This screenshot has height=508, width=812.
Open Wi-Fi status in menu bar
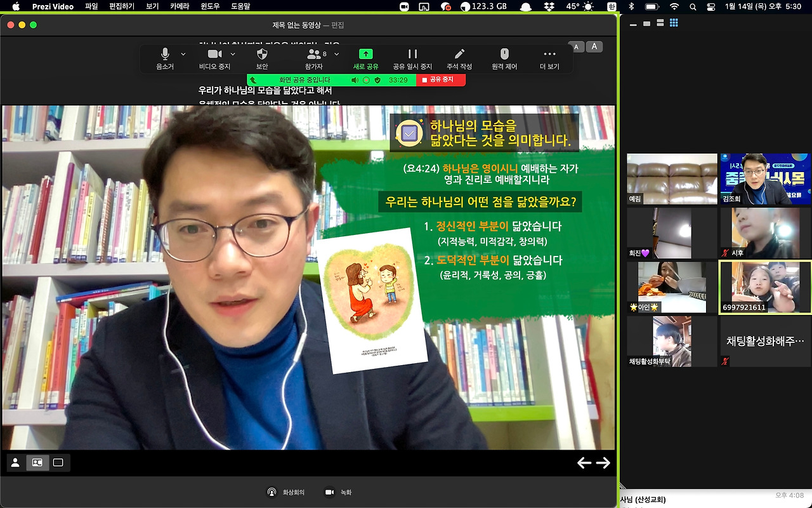pos(674,6)
